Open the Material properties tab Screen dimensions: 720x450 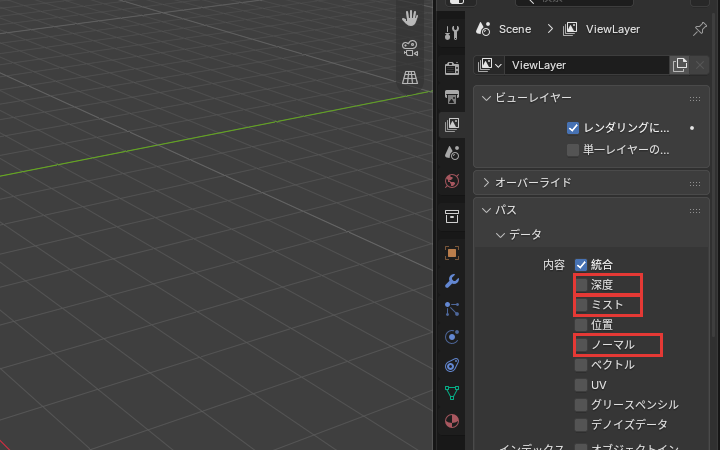tap(452, 421)
